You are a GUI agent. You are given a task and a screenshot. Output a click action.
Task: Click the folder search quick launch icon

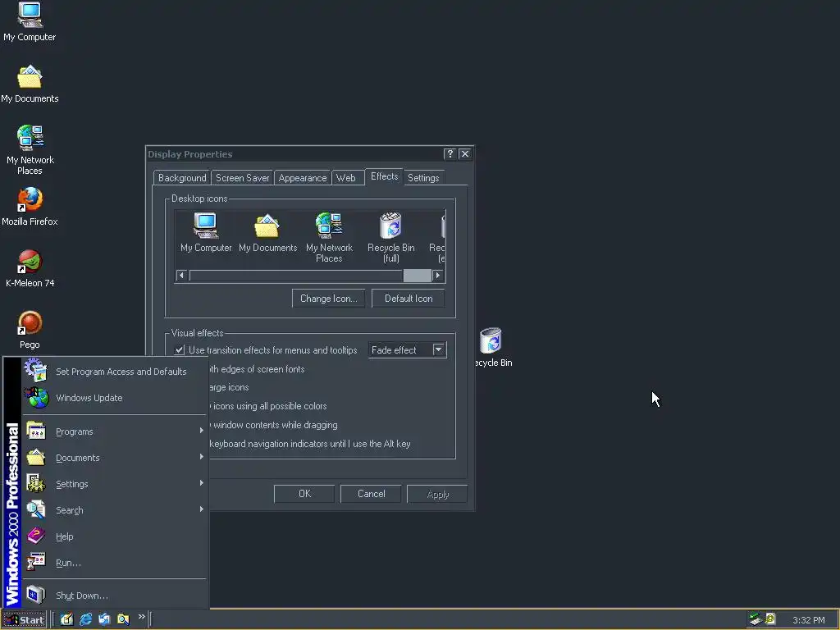click(x=123, y=619)
